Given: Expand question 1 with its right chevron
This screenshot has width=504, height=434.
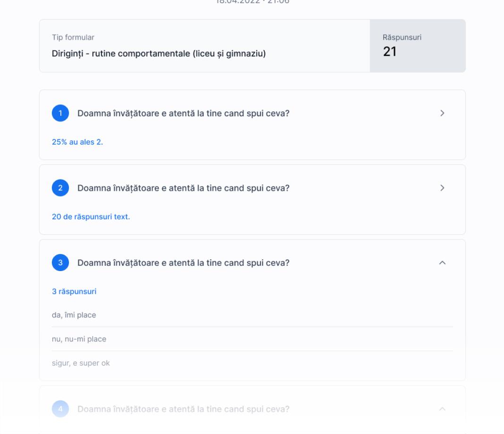Looking at the screenshot, I should 442,113.
